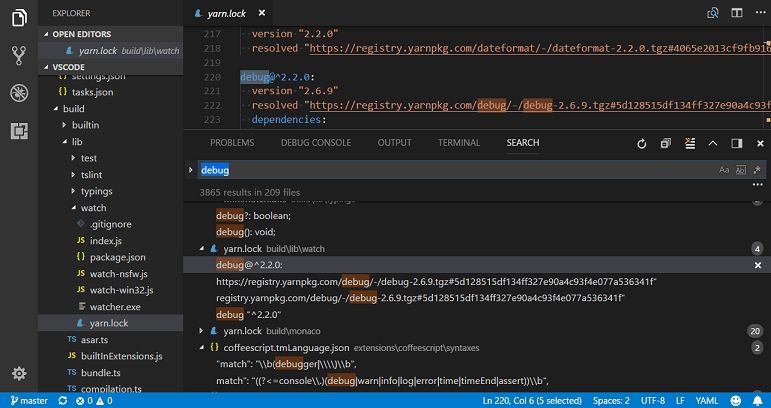771x408 pixels.
Task: Open the Source Control view
Action: (x=19, y=56)
